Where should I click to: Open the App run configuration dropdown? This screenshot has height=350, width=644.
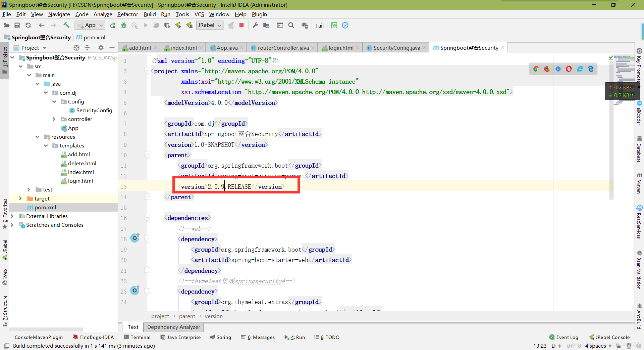point(90,25)
